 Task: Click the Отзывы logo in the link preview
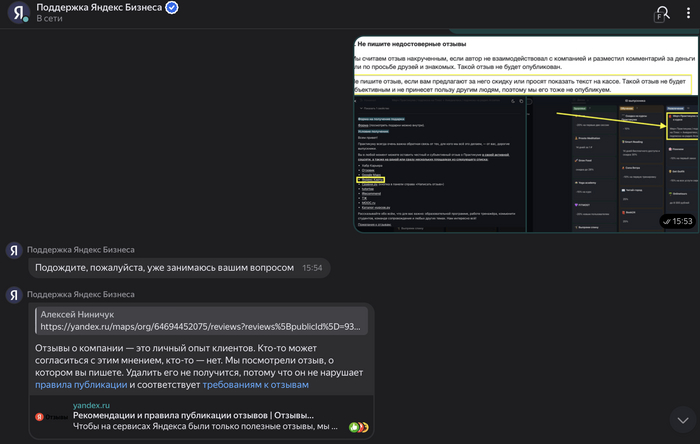51,417
